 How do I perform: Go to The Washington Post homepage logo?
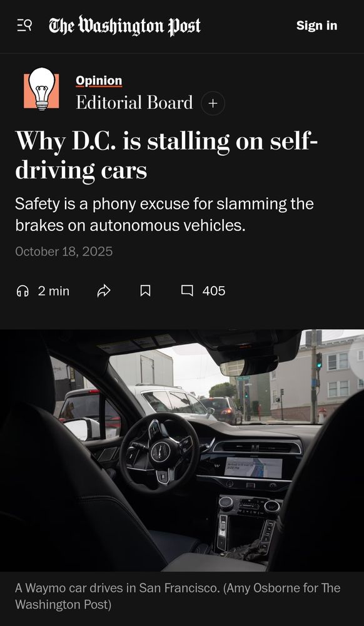pyautogui.click(x=124, y=26)
